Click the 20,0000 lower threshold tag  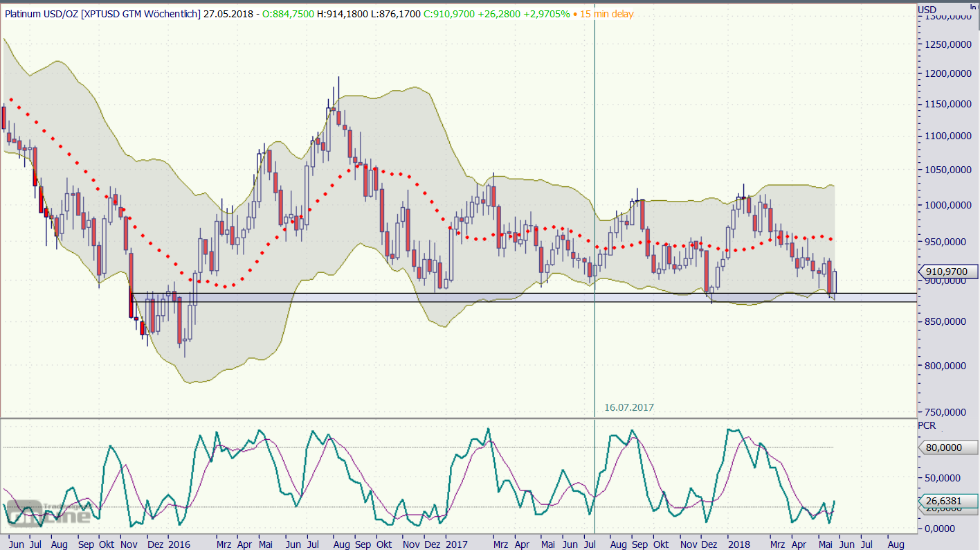946,510
